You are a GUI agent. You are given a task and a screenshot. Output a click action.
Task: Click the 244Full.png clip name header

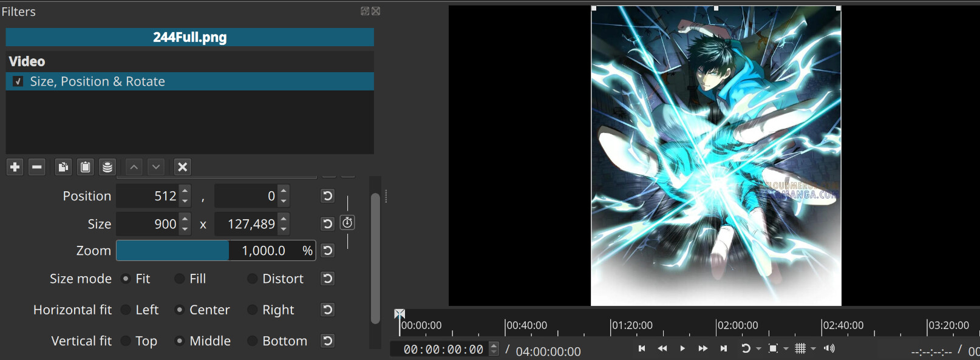190,37
